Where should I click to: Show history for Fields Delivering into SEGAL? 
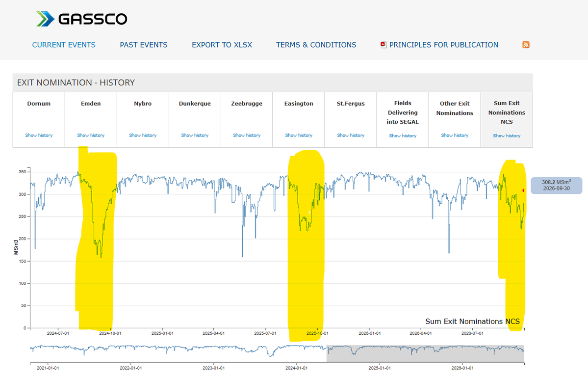click(x=403, y=135)
